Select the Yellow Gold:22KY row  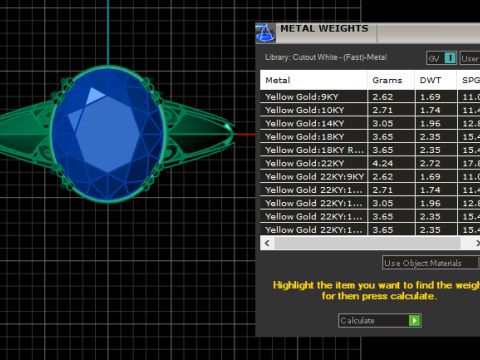[370, 163]
